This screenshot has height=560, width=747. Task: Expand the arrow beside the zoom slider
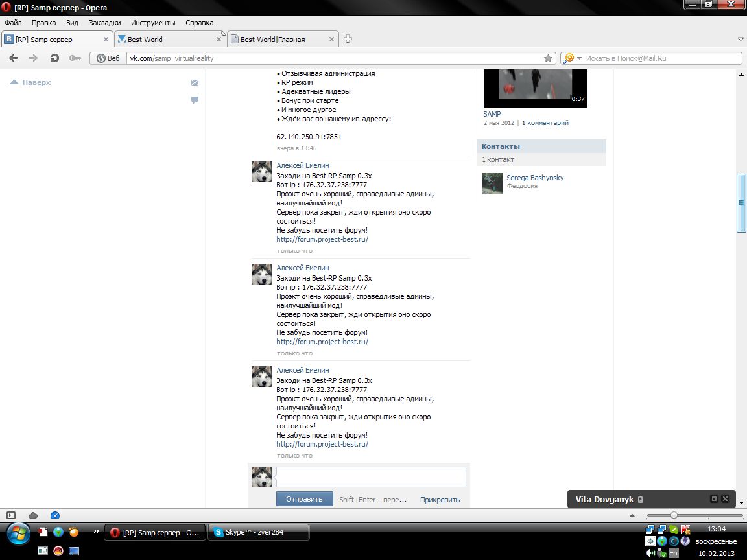coord(632,515)
